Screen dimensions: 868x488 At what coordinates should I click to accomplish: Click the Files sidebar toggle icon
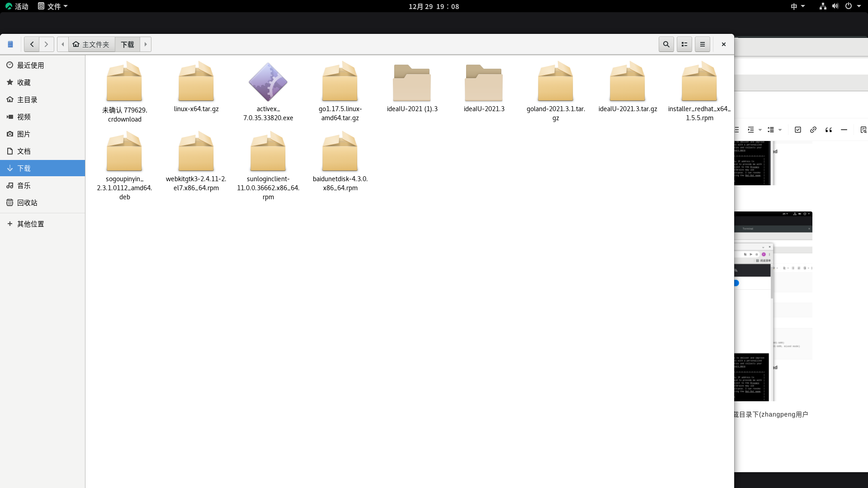point(10,44)
